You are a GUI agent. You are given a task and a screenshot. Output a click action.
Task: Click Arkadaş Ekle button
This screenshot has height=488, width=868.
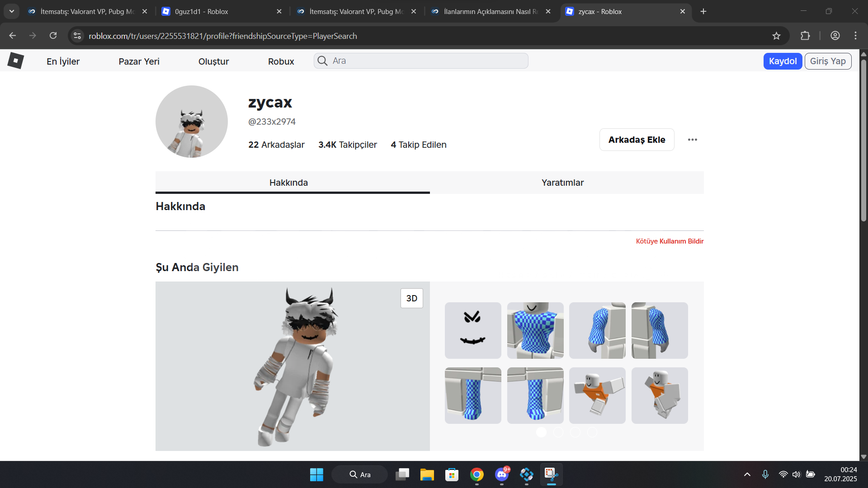(x=637, y=140)
